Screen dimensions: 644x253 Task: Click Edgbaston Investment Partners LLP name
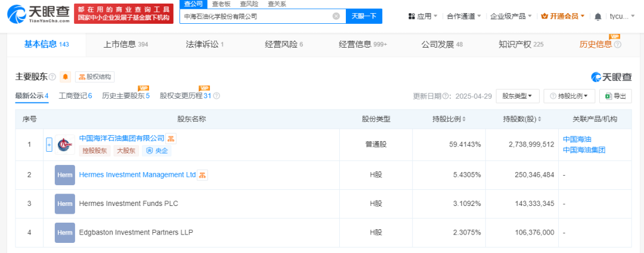pos(136,232)
